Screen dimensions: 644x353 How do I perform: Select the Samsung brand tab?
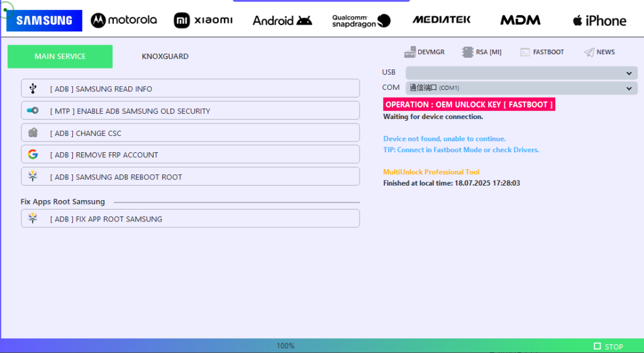pyautogui.click(x=45, y=21)
